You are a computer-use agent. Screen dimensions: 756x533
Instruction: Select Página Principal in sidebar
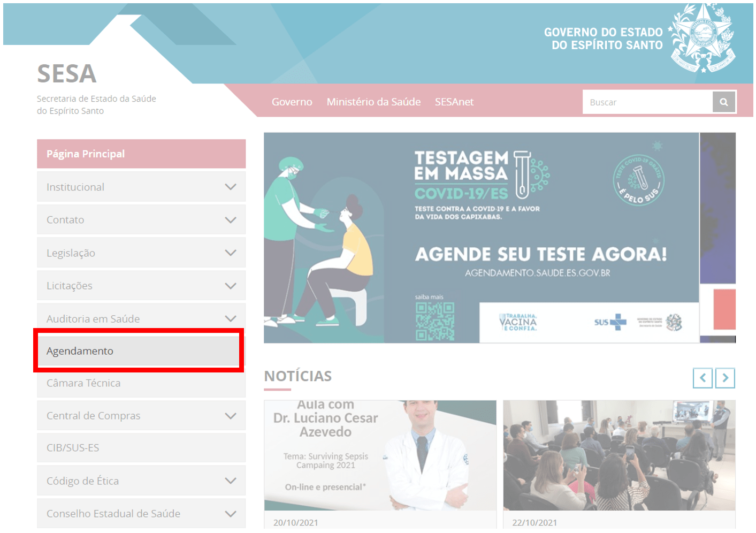[141, 154]
